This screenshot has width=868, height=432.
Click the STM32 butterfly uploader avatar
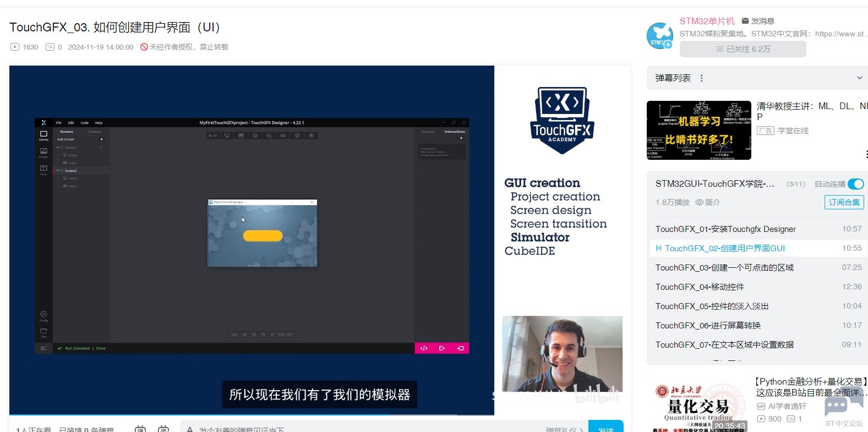coord(659,36)
